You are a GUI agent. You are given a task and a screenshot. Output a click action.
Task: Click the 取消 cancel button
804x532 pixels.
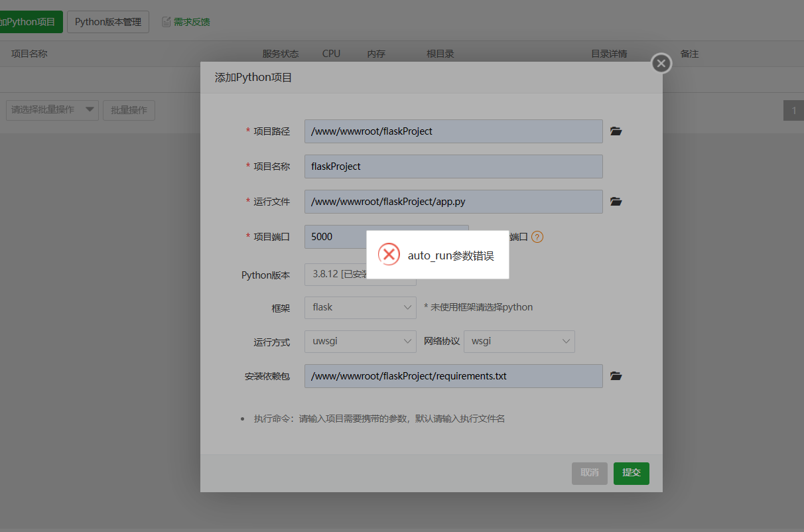point(589,473)
